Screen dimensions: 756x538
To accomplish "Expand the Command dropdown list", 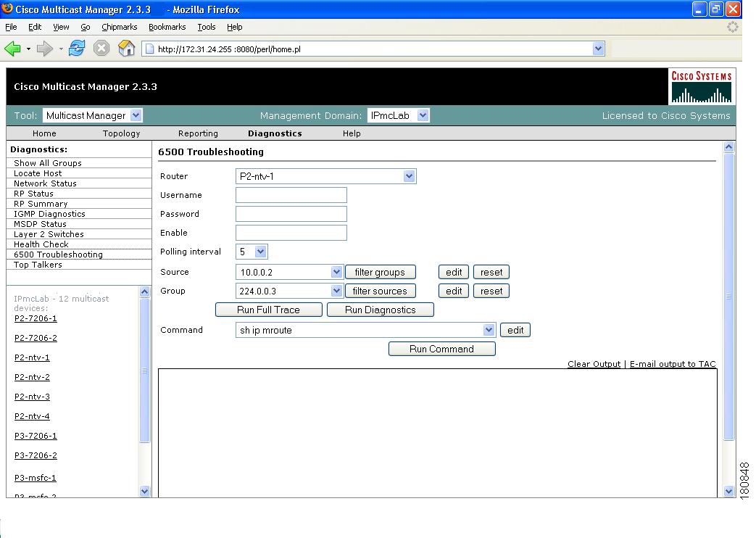I will coord(489,330).
